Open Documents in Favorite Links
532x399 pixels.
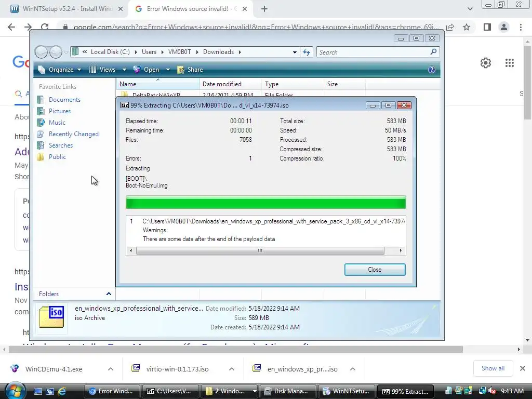click(x=64, y=99)
